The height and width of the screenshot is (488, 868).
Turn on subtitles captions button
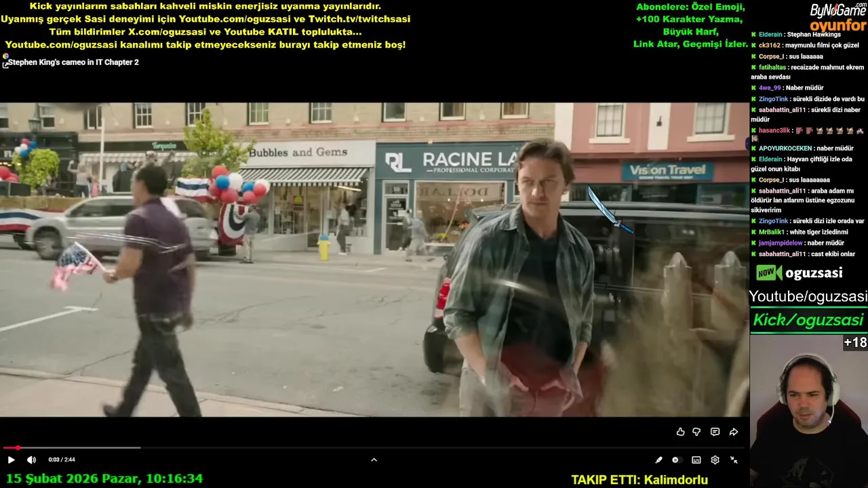696,460
